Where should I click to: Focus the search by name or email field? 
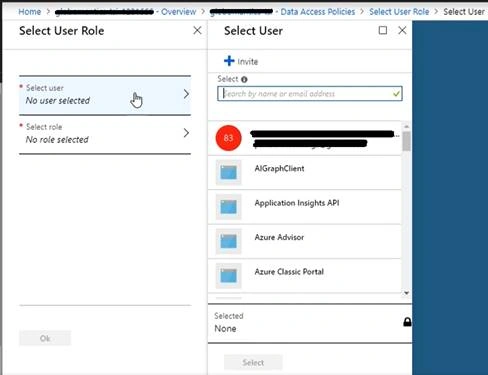310,94
